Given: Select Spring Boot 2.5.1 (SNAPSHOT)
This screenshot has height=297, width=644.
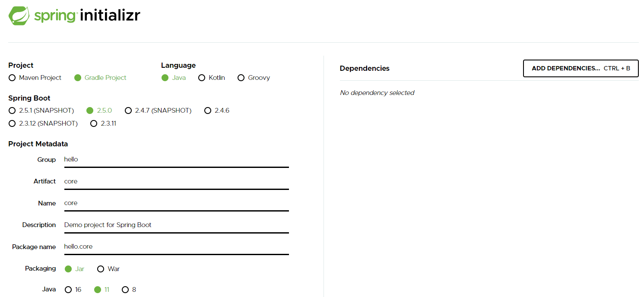Looking at the screenshot, I should 41,111.
